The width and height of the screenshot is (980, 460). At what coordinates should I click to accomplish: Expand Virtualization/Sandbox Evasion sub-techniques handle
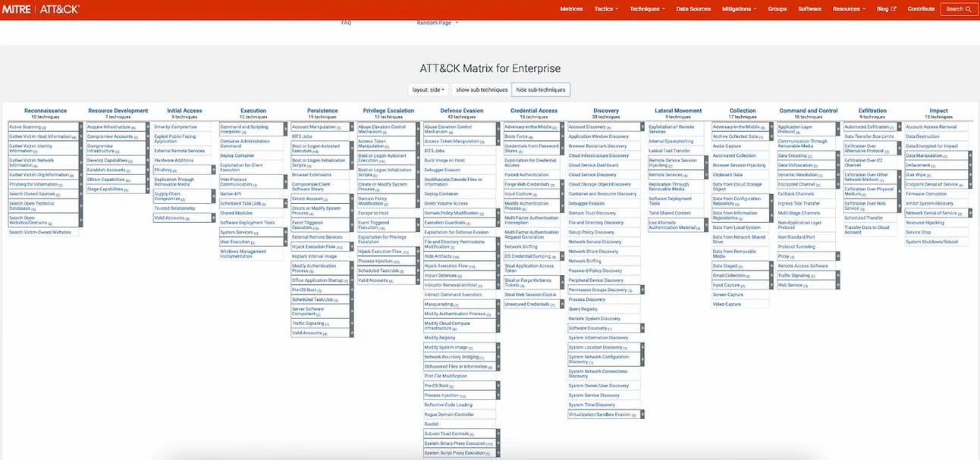click(642, 415)
